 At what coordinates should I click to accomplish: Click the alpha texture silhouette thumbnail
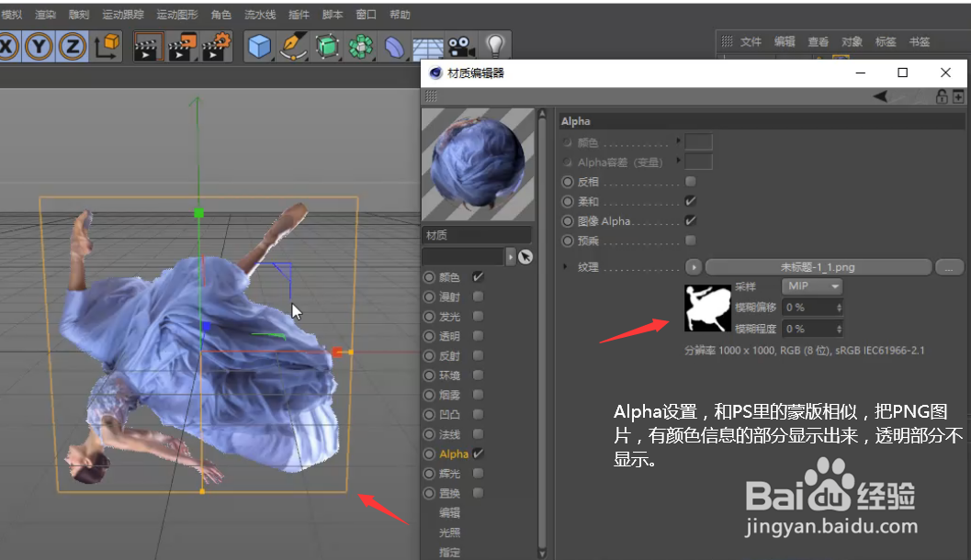coord(707,308)
